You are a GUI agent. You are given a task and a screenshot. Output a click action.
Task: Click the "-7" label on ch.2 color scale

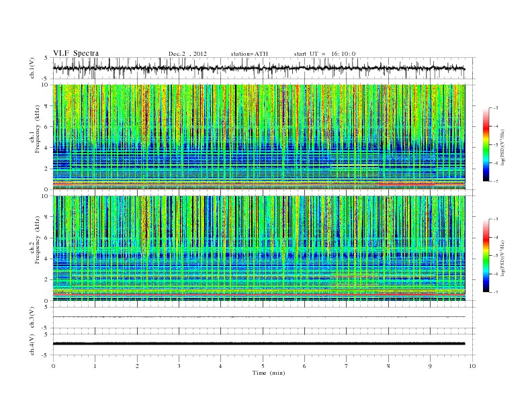pos(496,292)
